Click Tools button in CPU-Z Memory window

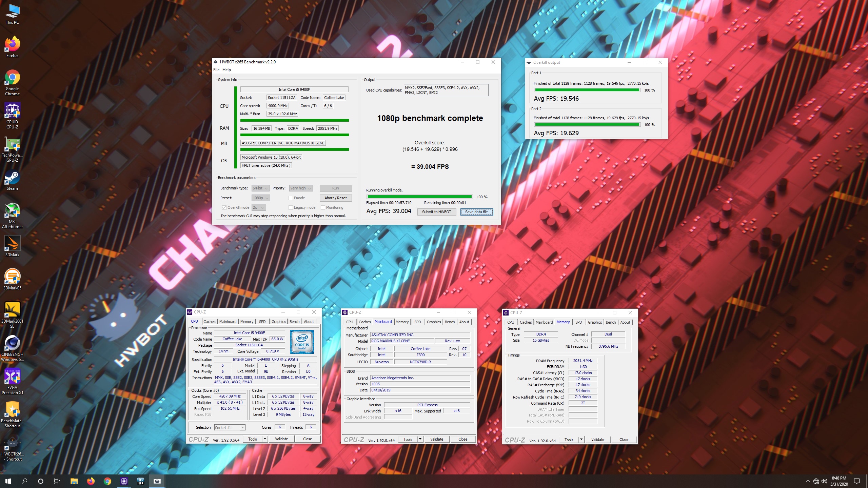tap(569, 440)
